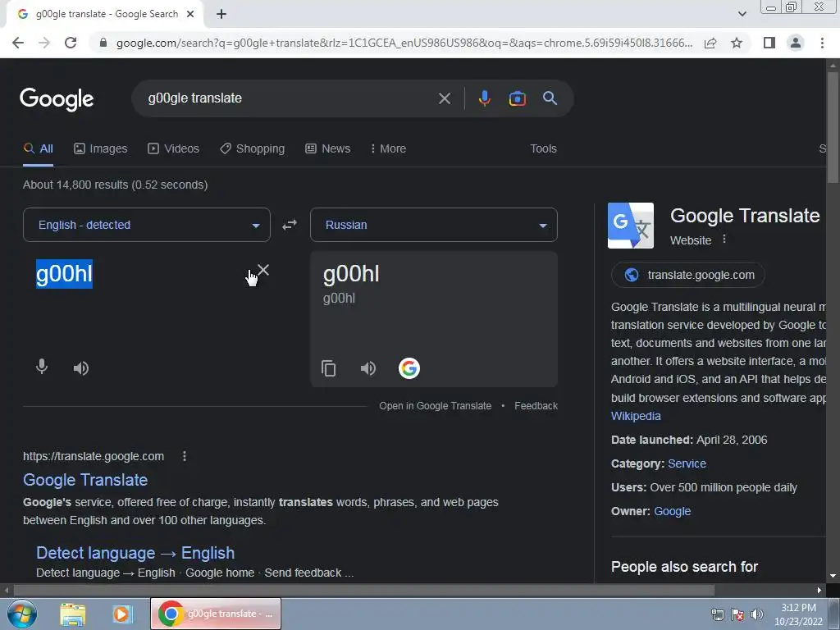Image resolution: width=840 pixels, height=630 pixels.
Task: Click the horizontal page scrollbar
Action: click(x=363, y=591)
